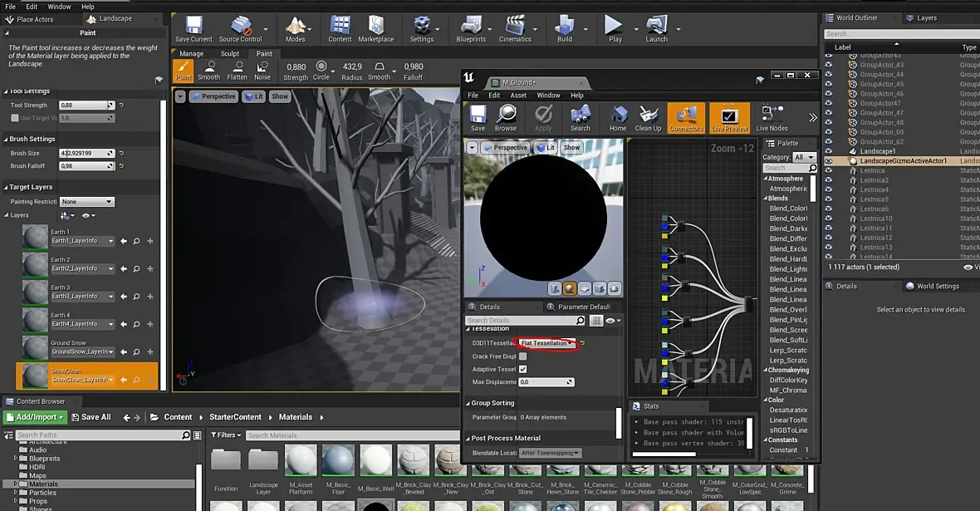Open the Painting Restriction dropdown
The image size is (980, 511).
[x=86, y=202]
